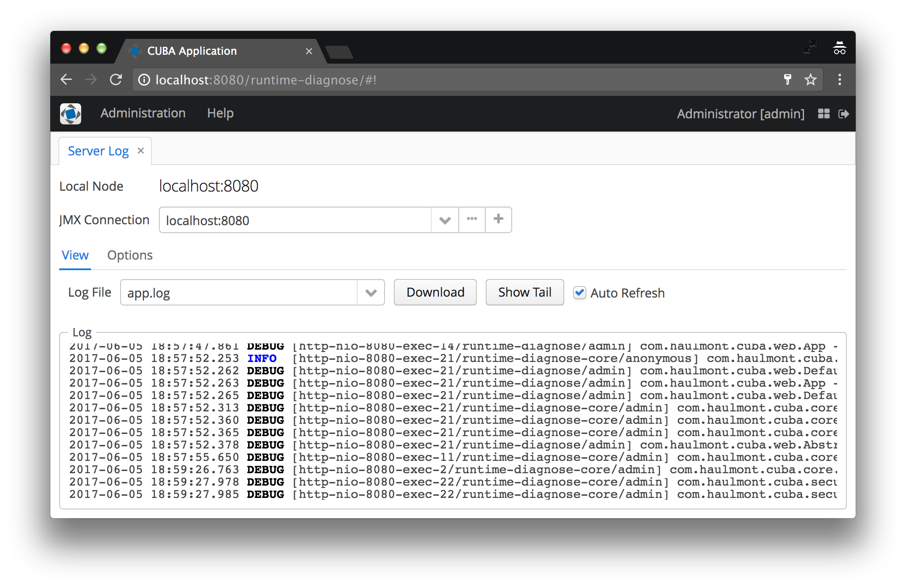Reload the page with refresh icon

tap(116, 79)
